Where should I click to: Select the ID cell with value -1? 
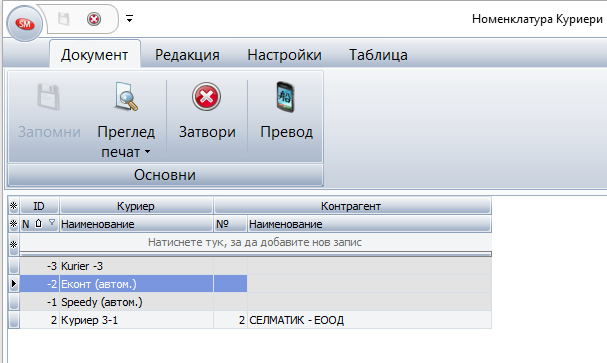coord(39,302)
